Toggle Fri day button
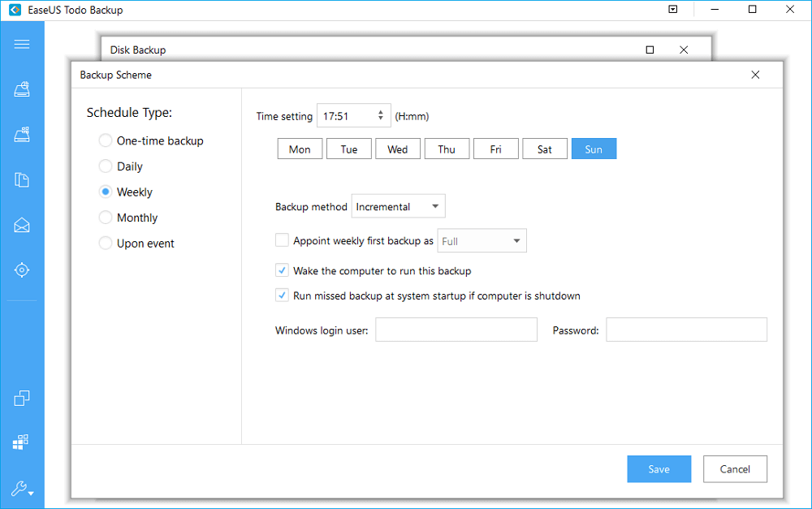The width and height of the screenshot is (812, 509). click(495, 149)
